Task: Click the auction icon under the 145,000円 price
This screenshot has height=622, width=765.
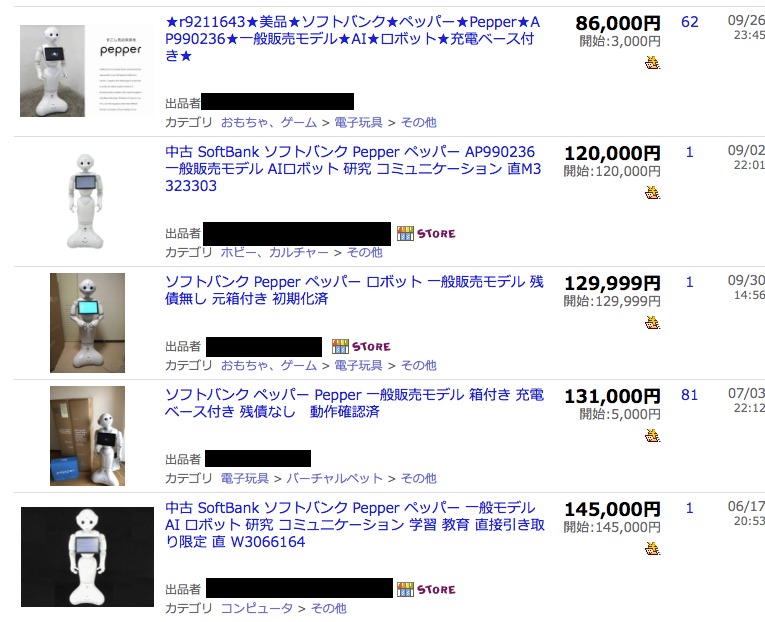Action: coord(652,548)
